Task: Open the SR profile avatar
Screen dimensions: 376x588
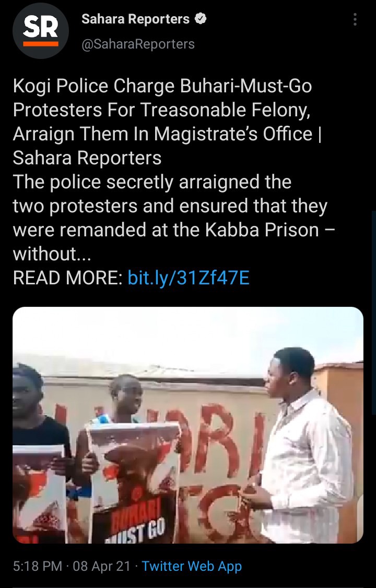Action: pos(41,30)
